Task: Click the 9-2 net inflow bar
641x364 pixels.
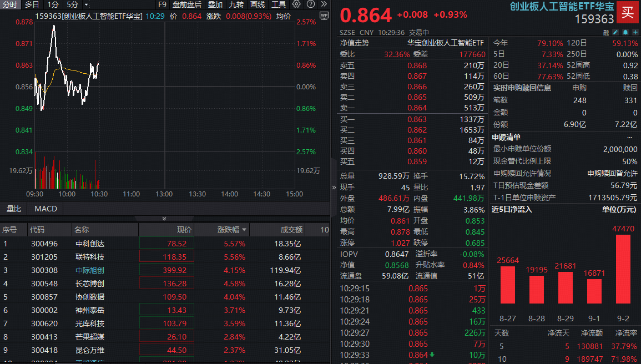Action: click(x=623, y=269)
